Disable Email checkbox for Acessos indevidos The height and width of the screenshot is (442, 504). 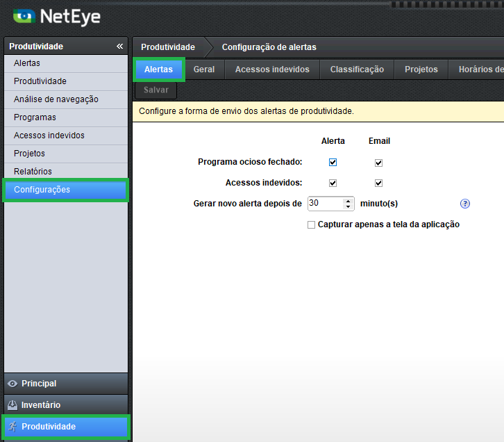point(378,183)
